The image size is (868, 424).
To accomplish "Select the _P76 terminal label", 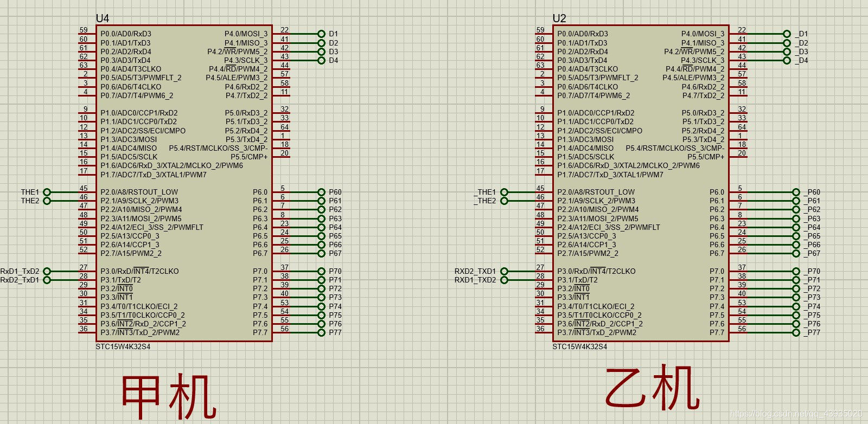I will pyautogui.click(x=812, y=324).
